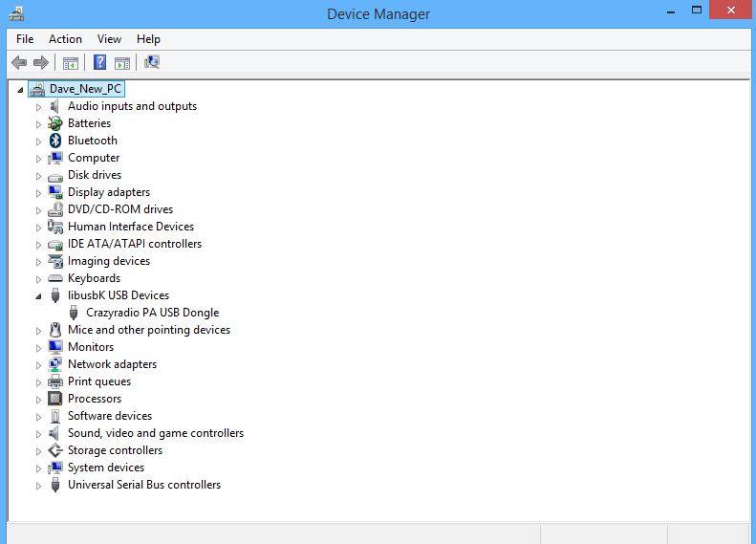Expand the Audio inputs and outputs node
This screenshot has width=756, height=544.
pos(39,107)
